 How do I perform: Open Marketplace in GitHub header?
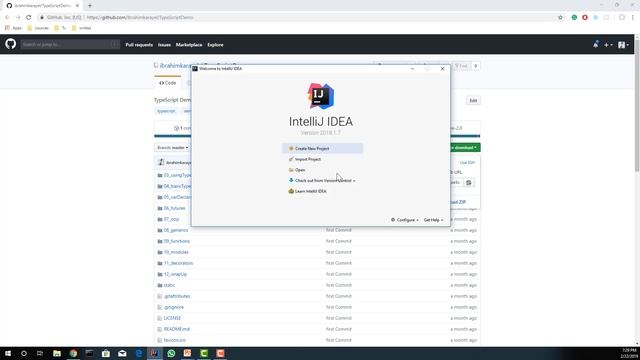click(x=189, y=45)
